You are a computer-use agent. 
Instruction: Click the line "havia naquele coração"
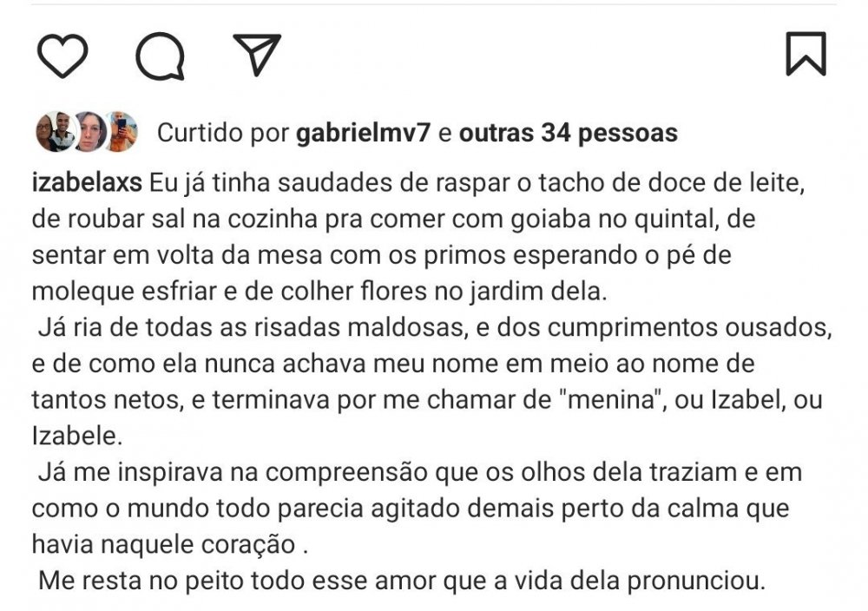pyautogui.click(x=168, y=544)
